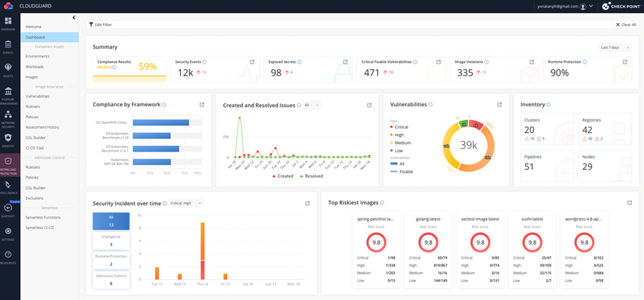This screenshot has height=300, width=644.
Task: Select the Intelligence 3 incident filter
Action: 111,241
